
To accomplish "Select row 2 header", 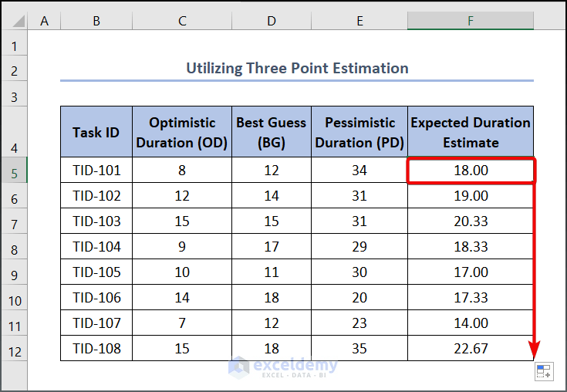I will pyautogui.click(x=14, y=68).
